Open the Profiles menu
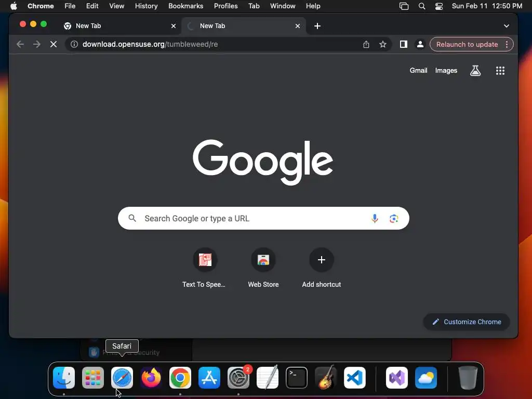 coord(225,6)
